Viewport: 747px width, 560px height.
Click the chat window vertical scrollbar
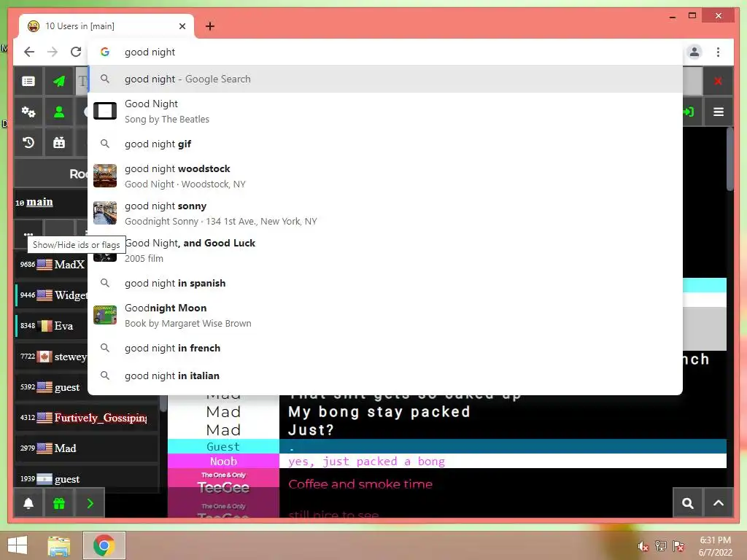(x=729, y=160)
